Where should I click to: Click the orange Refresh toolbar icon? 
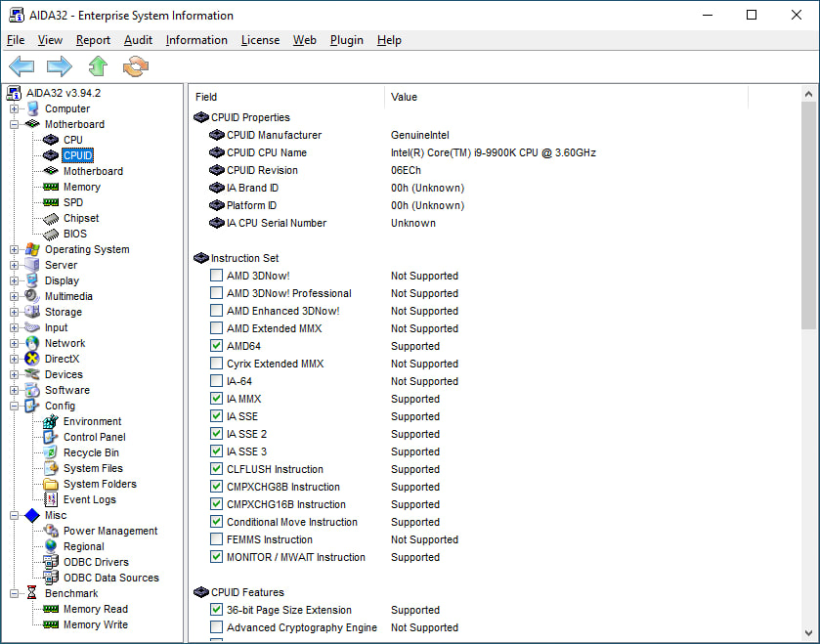136,66
